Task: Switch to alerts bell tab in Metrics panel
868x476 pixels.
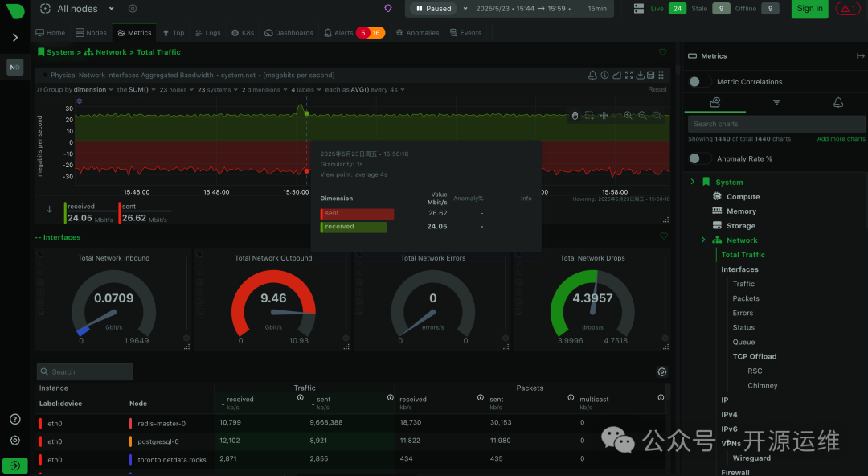Action: coord(838,102)
